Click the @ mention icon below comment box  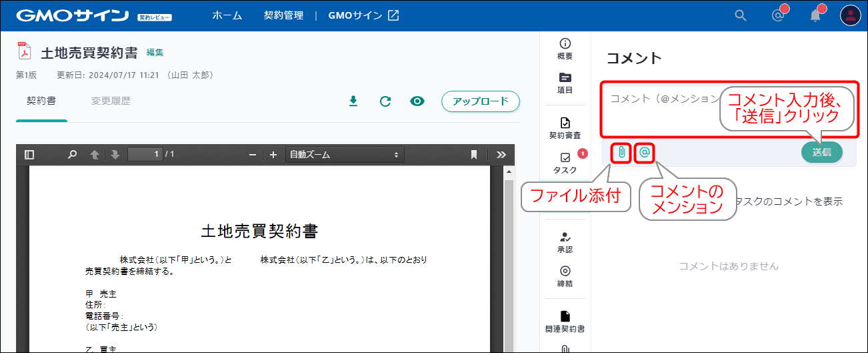point(645,152)
